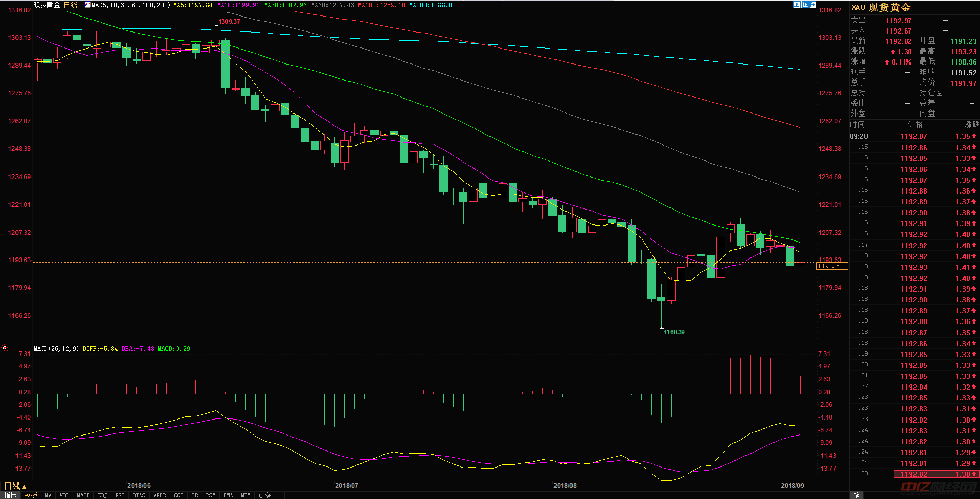This screenshot has width=980, height=499.
Task: Click the 现货黄金 title in quote panel
Action: (x=889, y=8)
